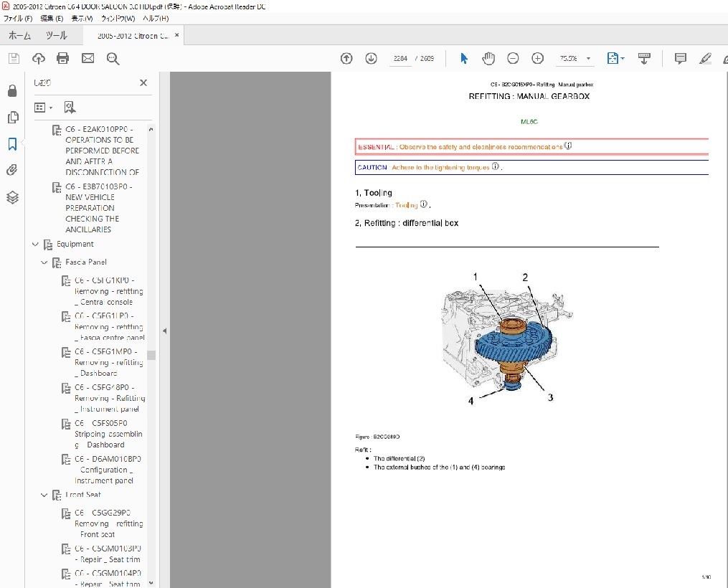Open the safety and cleanliness recommendations link
Image resolution: width=728 pixels, height=588 pixels.
(x=481, y=147)
